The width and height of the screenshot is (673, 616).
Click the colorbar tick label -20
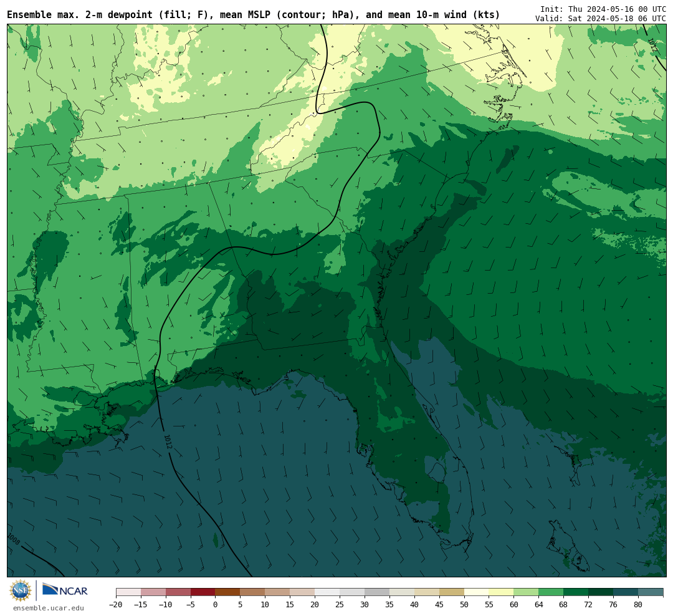(x=116, y=604)
